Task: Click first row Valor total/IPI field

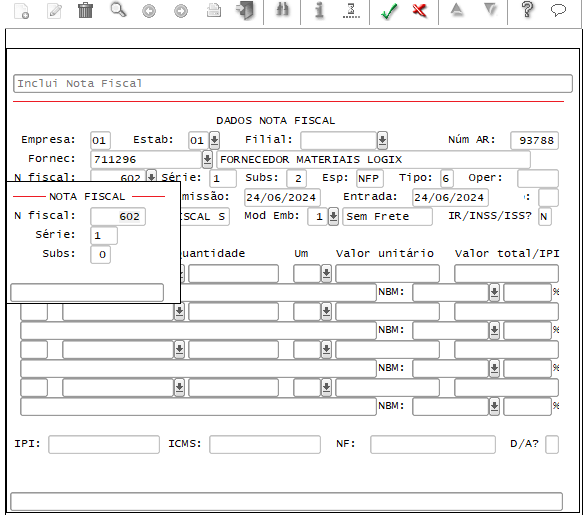Action: pyautogui.click(x=506, y=274)
